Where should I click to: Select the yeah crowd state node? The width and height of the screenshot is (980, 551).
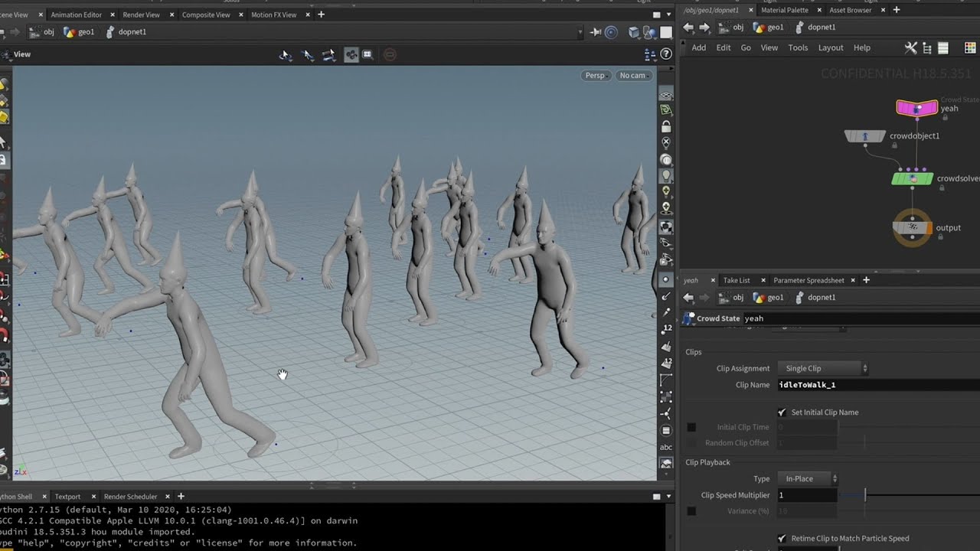click(916, 108)
